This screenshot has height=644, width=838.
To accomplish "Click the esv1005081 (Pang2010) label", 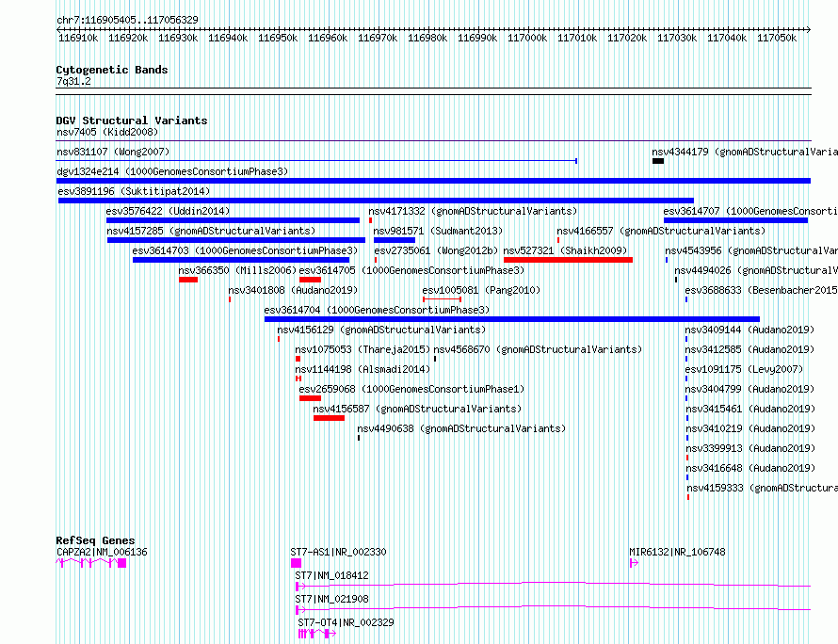I will pyautogui.click(x=481, y=290).
